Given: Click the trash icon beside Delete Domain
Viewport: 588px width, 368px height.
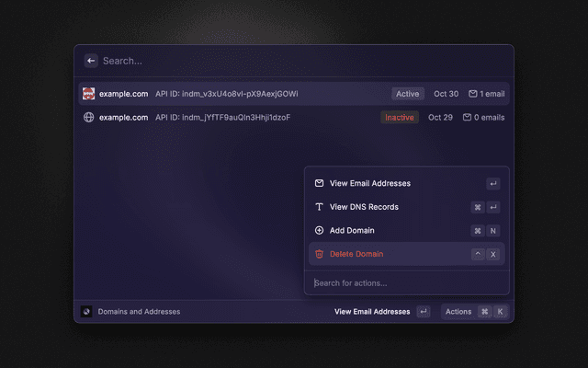Looking at the screenshot, I should coord(319,254).
